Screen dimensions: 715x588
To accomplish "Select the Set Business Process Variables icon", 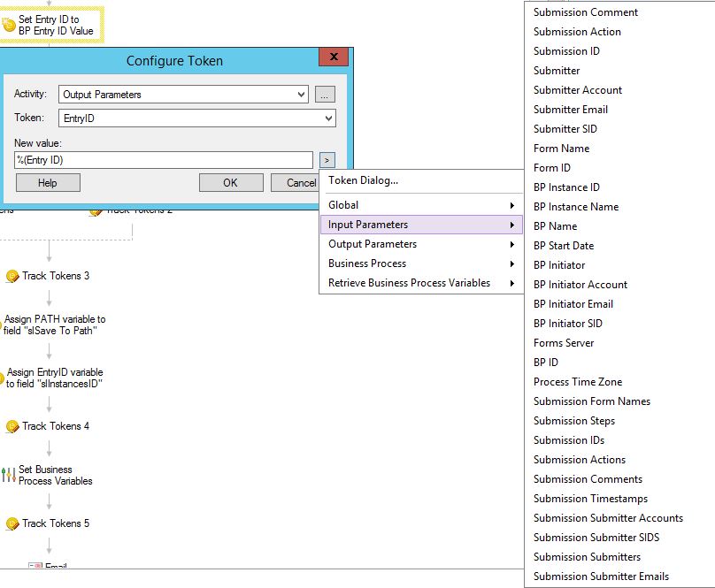I will click(x=8, y=475).
